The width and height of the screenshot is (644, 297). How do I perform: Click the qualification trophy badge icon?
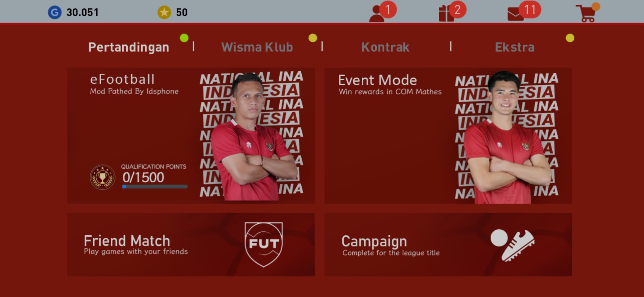pos(102,177)
